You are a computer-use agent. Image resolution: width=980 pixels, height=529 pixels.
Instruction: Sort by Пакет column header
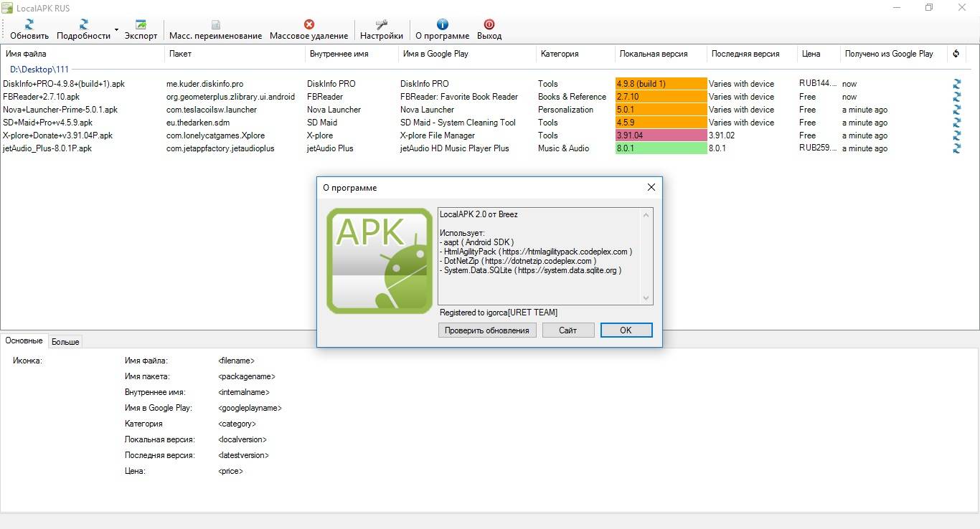[x=235, y=54]
